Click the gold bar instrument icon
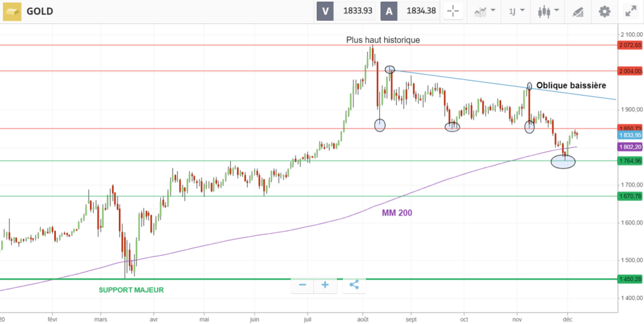644x324 pixels. point(12,11)
